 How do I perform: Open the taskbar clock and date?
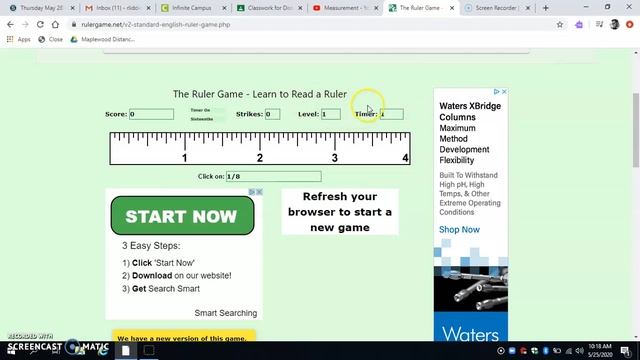pyautogui.click(x=600, y=350)
